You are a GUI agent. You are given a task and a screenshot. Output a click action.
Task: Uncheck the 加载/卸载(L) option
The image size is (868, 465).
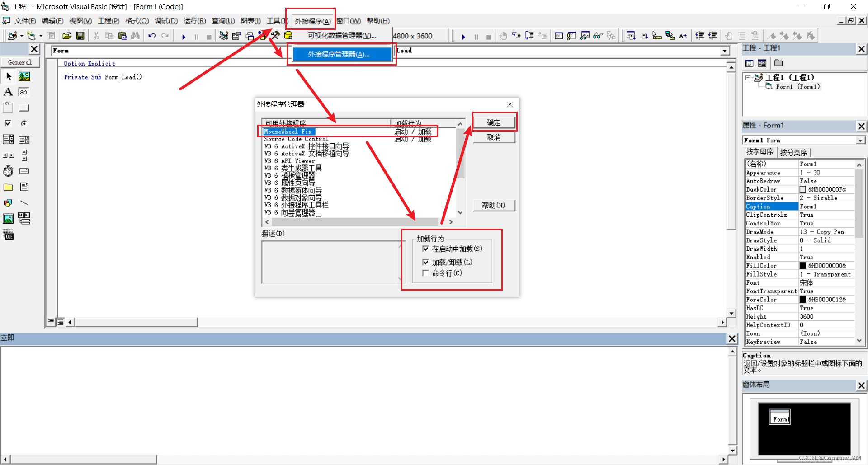coord(425,262)
